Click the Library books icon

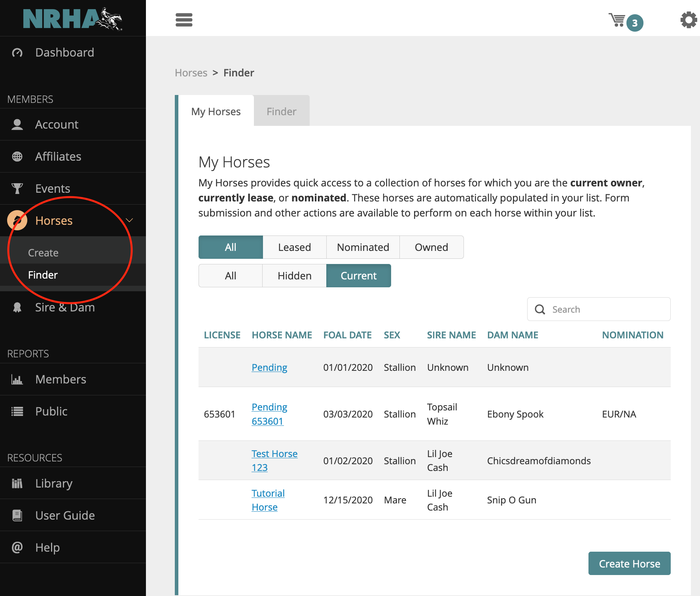pos(17,484)
